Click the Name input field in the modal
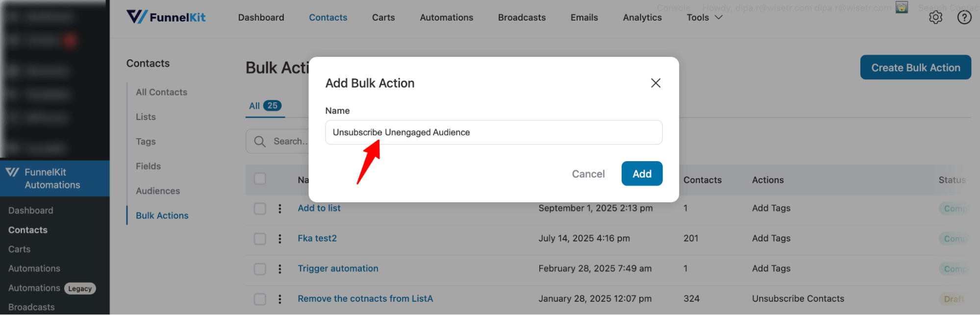 click(x=493, y=132)
